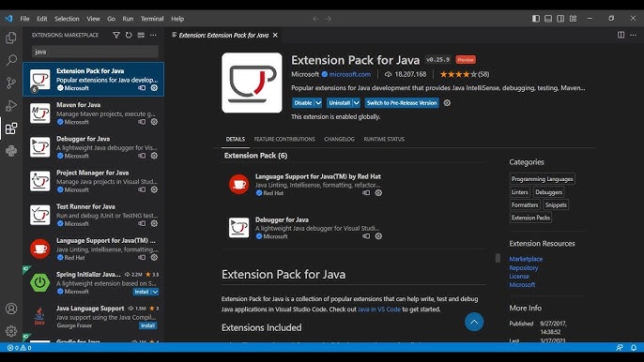This screenshot has height=362, width=644.
Task: Filter extensions with the funnel icon
Action: click(116, 36)
